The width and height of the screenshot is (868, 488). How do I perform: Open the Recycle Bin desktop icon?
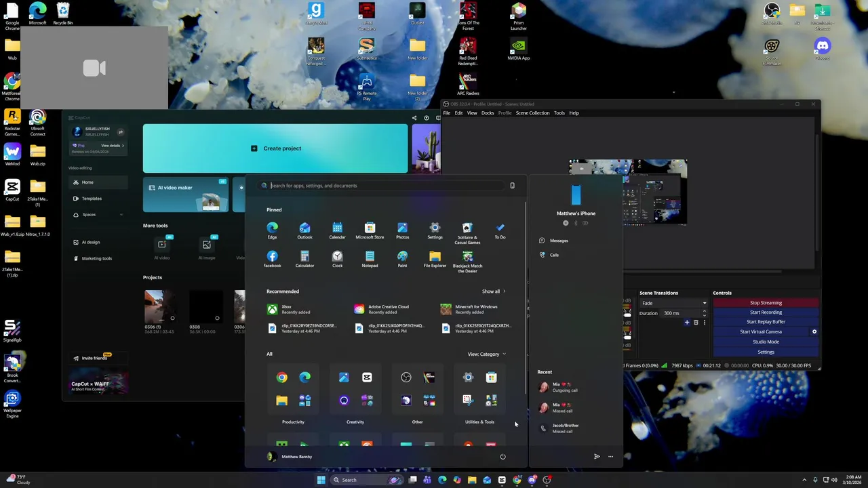point(63,14)
